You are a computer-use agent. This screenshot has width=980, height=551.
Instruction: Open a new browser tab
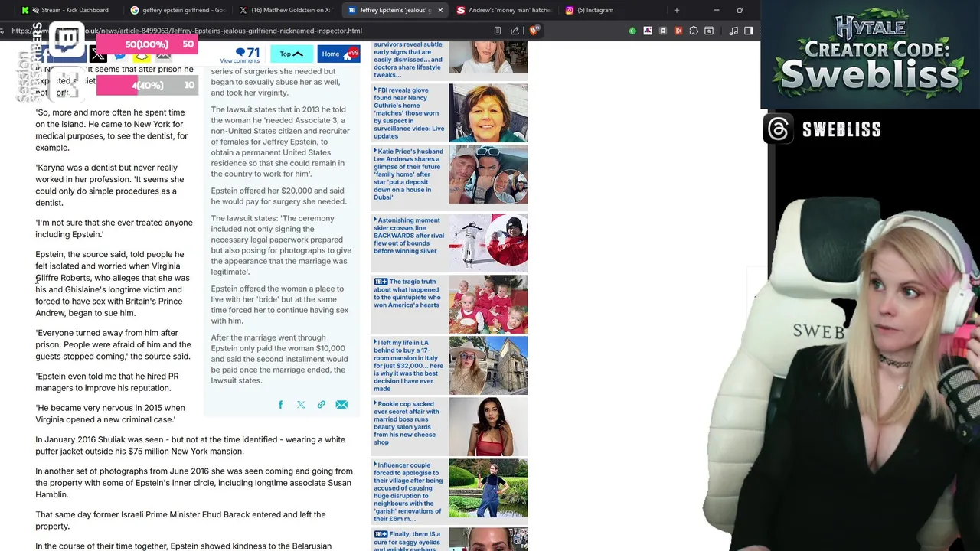(676, 10)
